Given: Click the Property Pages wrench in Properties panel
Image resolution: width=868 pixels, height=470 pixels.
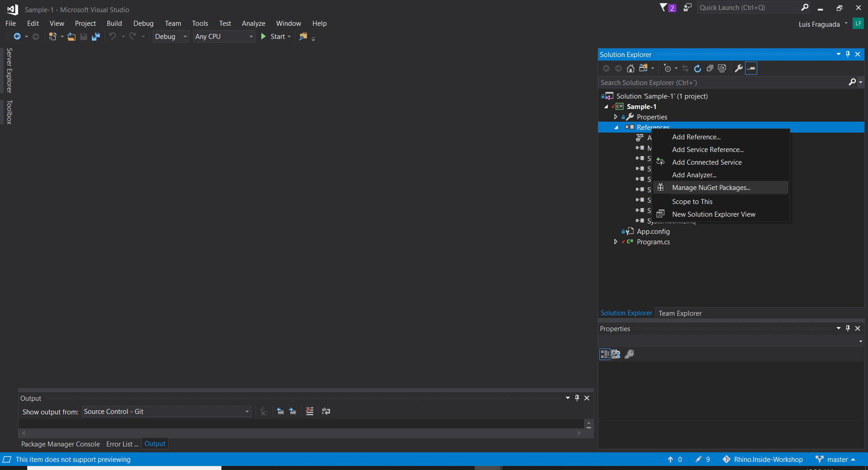Looking at the screenshot, I should tap(629, 354).
